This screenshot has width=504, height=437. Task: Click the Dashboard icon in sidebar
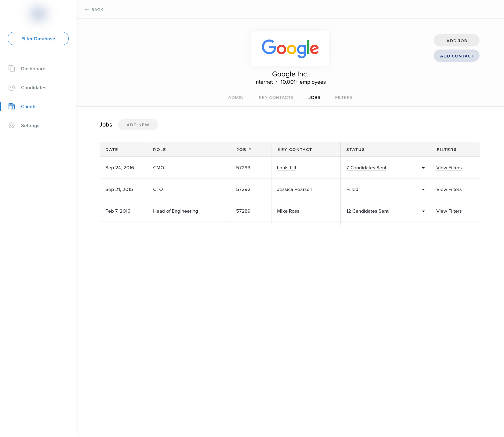tap(12, 68)
